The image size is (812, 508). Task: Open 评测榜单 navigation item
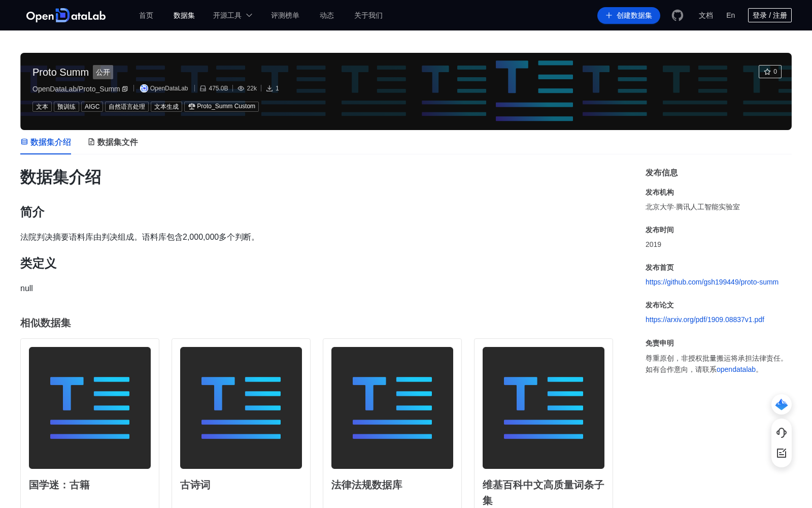coord(285,15)
